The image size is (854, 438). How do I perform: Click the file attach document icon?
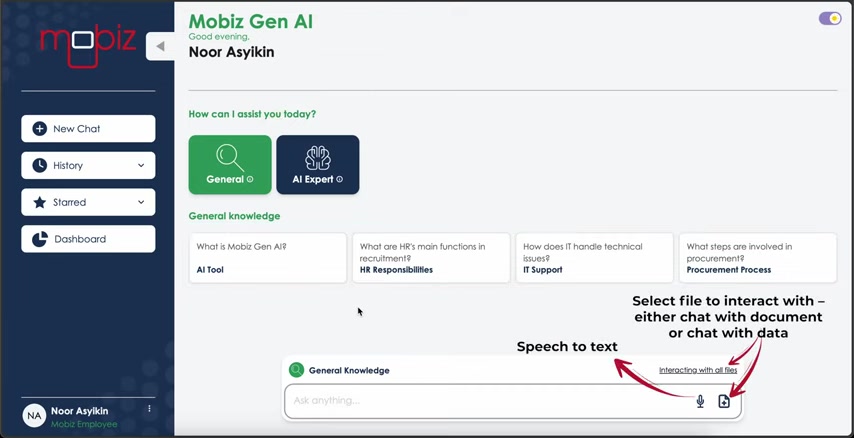[724, 402]
